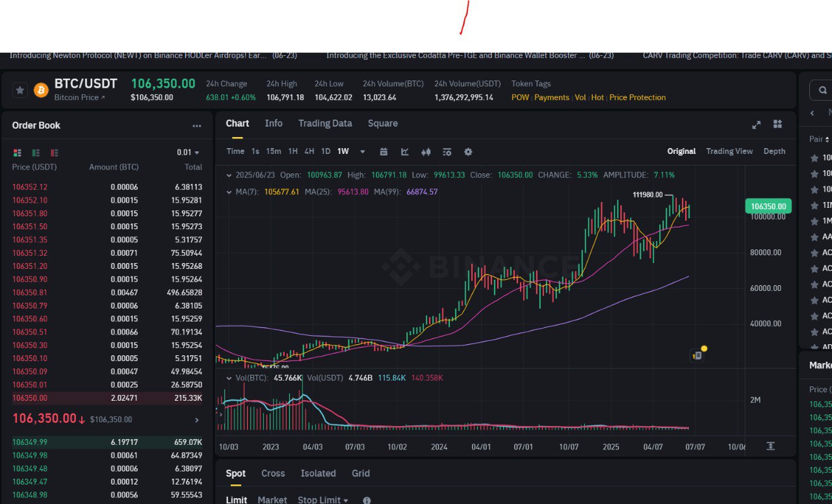Collapse the OHLC info line chevron
The image size is (832, 504).
pyautogui.click(x=228, y=175)
